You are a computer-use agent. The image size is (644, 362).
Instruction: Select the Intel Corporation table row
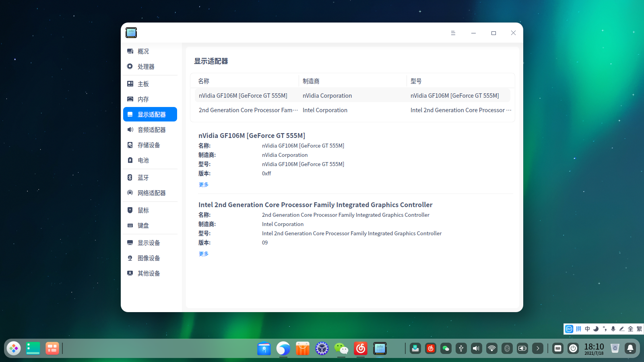click(x=352, y=110)
